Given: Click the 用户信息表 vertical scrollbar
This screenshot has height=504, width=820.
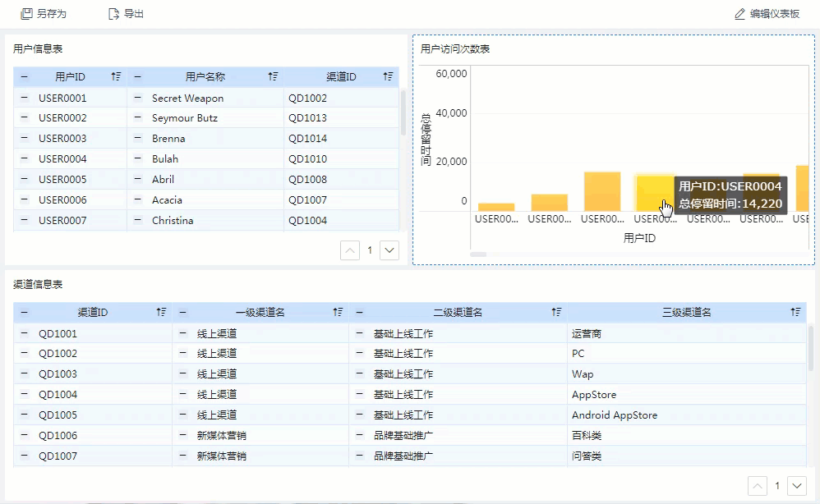Looking at the screenshot, I should click(403, 112).
